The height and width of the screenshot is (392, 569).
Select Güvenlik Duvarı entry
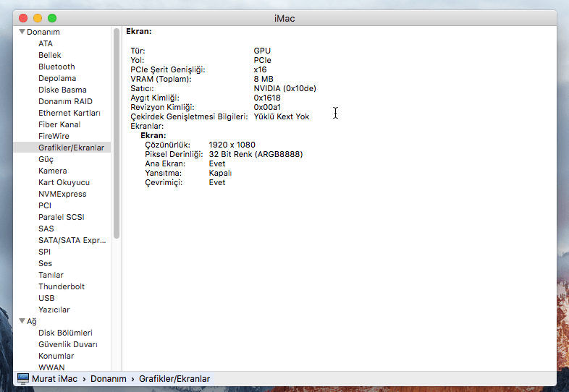click(x=68, y=344)
